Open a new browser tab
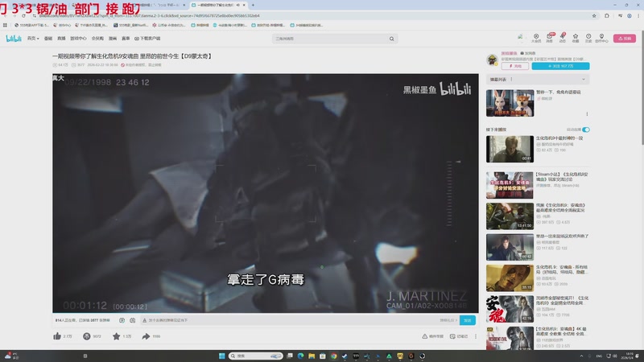Screen dimensions: 644x362 pyautogui.click(x=253, y=5)
